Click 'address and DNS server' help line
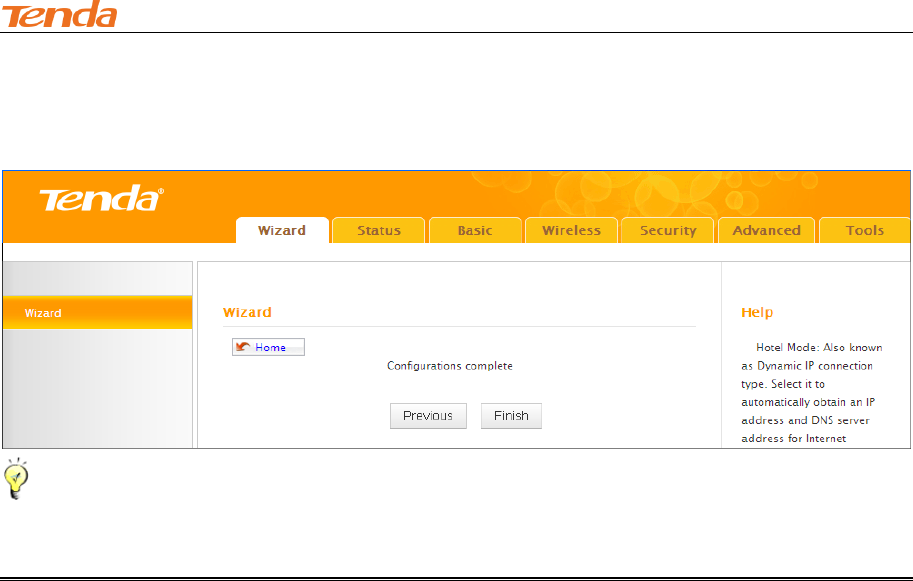Image resolution: width=913 pixels, height=581 pixels. [x=805, y=420]
